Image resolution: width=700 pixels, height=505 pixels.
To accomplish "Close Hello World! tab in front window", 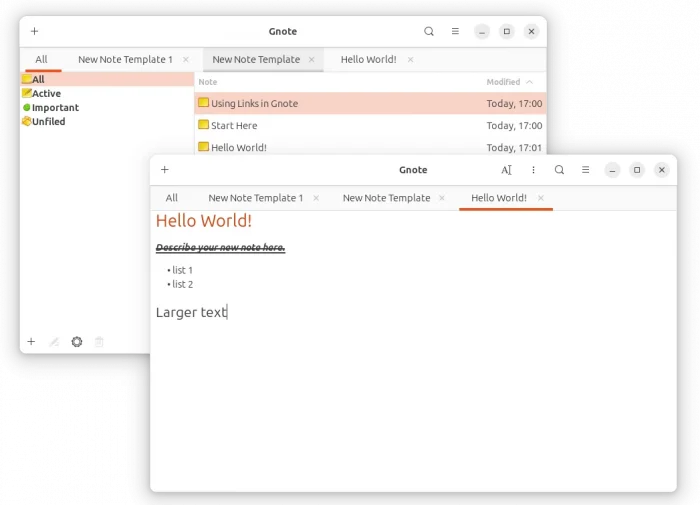I will click(541, 198).
